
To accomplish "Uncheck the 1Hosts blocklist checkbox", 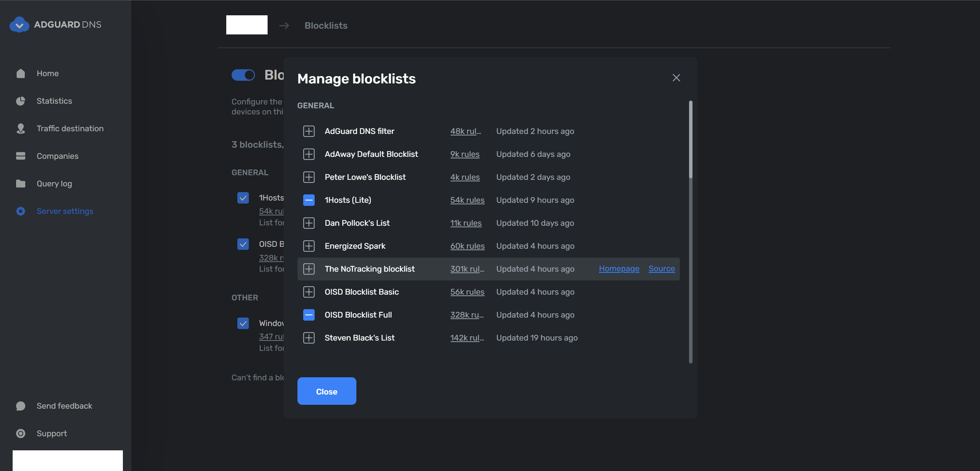I will pyautogui.click(x=243, y=198).
